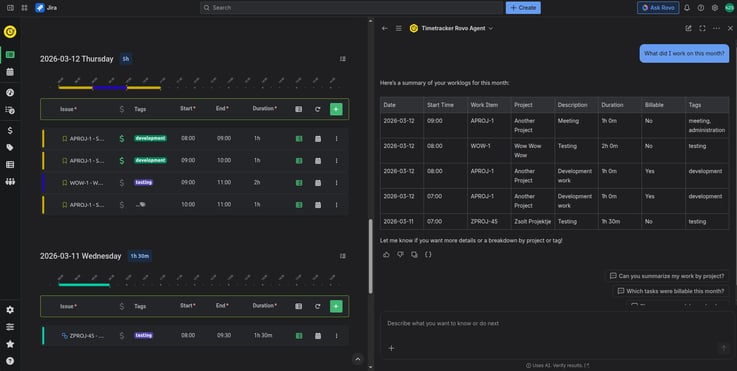The height and width of the screenshot is (371, 737).
Task: Expand Rovo chat to fullscreen
Action: 702,28
